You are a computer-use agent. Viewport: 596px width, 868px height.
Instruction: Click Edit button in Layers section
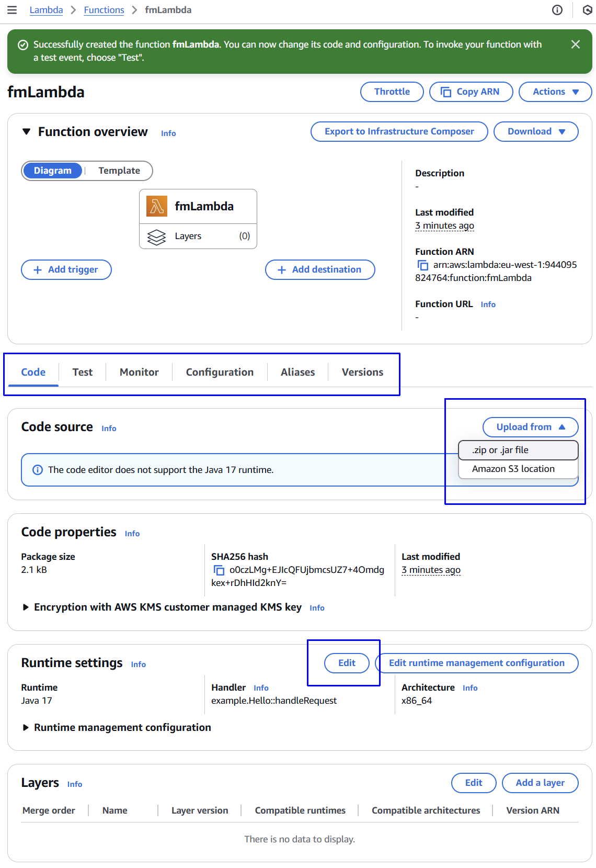474,783
